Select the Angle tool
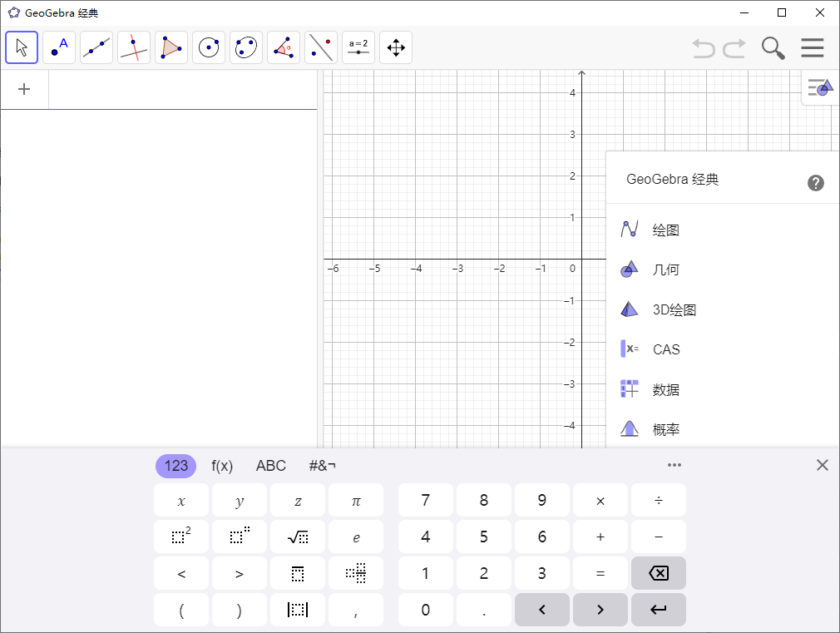 click(x=283, y=47)
